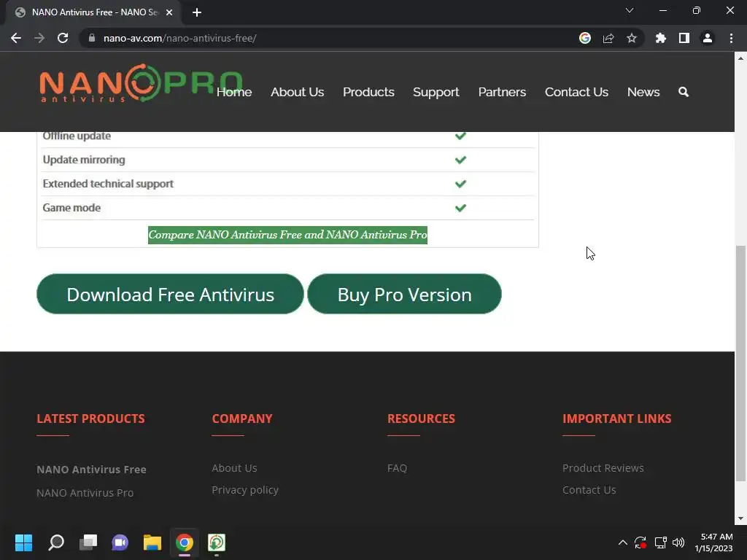Screen dimensions: 747x560
Task: Open the Support menu item
Action: (x=436, y=92)
